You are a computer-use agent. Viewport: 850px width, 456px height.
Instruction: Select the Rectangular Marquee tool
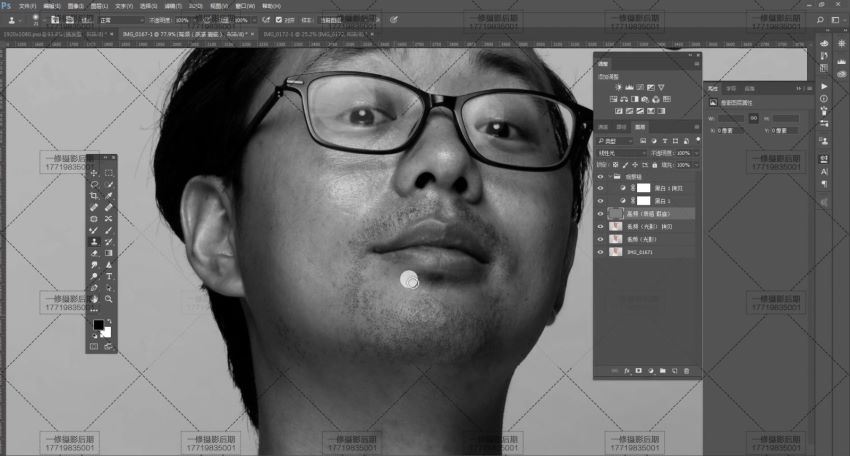[108, 172]
